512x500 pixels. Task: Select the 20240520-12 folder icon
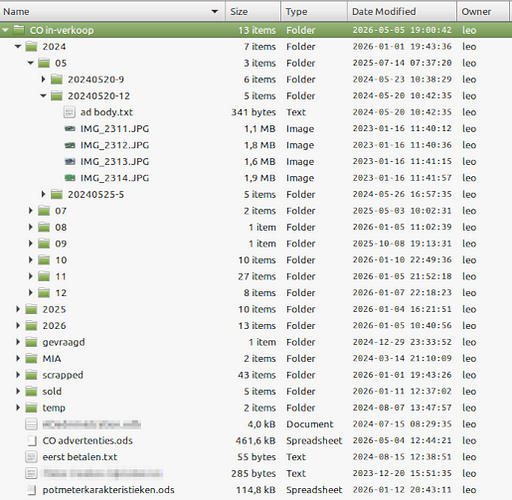(57, 96)
